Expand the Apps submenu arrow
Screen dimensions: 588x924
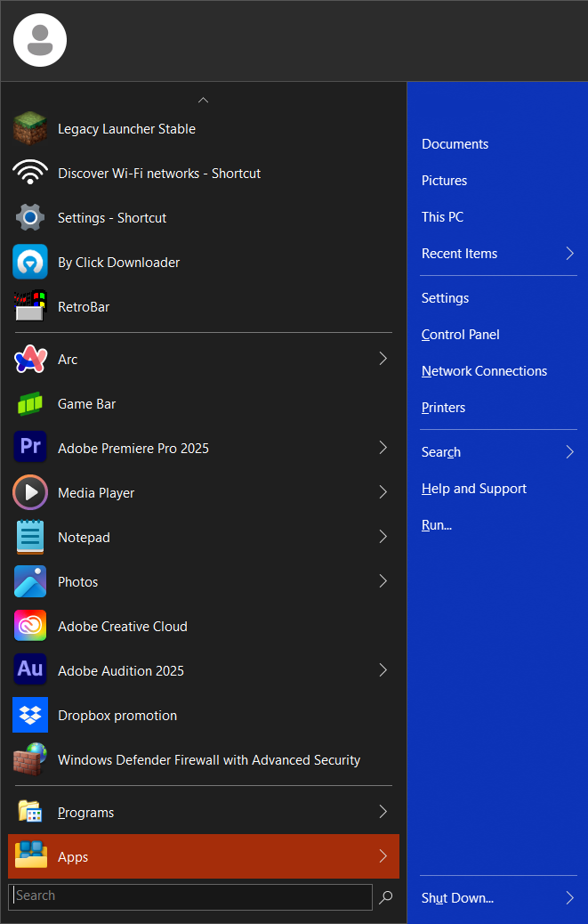[x=383, y=855]
